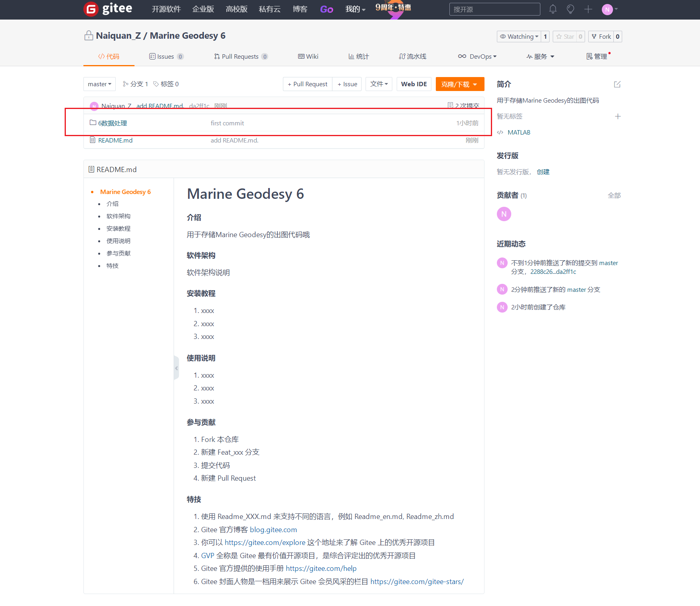The width and height of the screenshot is (700, 606).
Task: Open the user avatar menu
Action: 609,9
